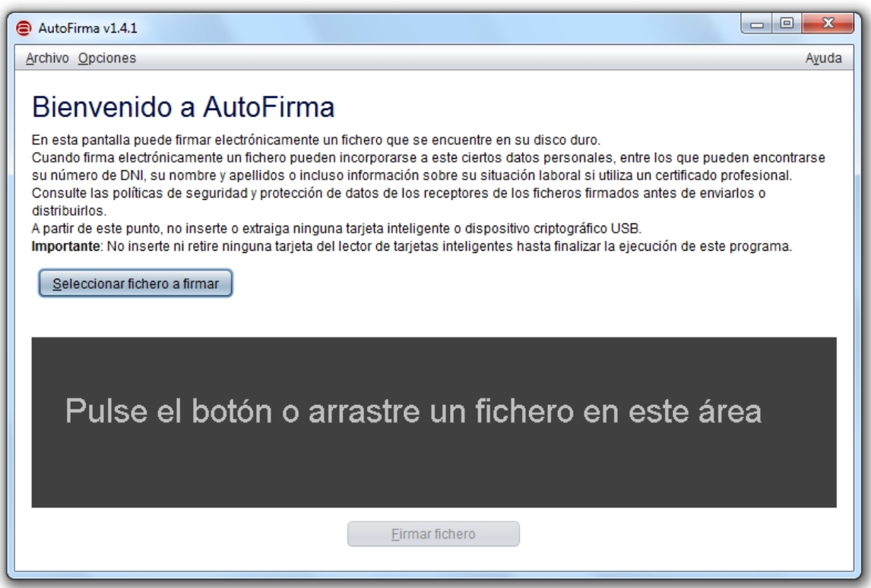Screen dimensions: 871x588
Task: Click the line starting 'Cuando firma electrónicamente'
Action: [x=428, y=157]
